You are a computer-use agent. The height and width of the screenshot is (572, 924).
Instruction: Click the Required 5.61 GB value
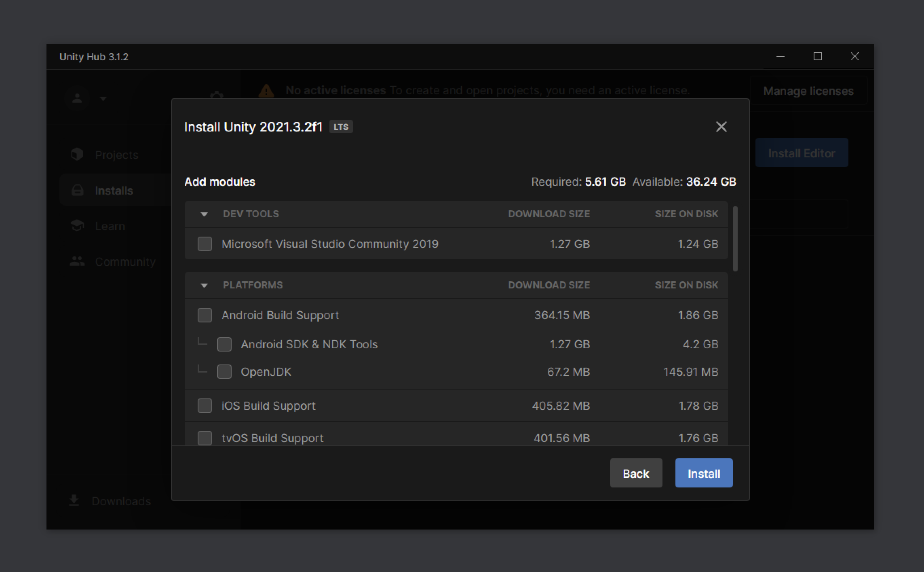[605, 182]
